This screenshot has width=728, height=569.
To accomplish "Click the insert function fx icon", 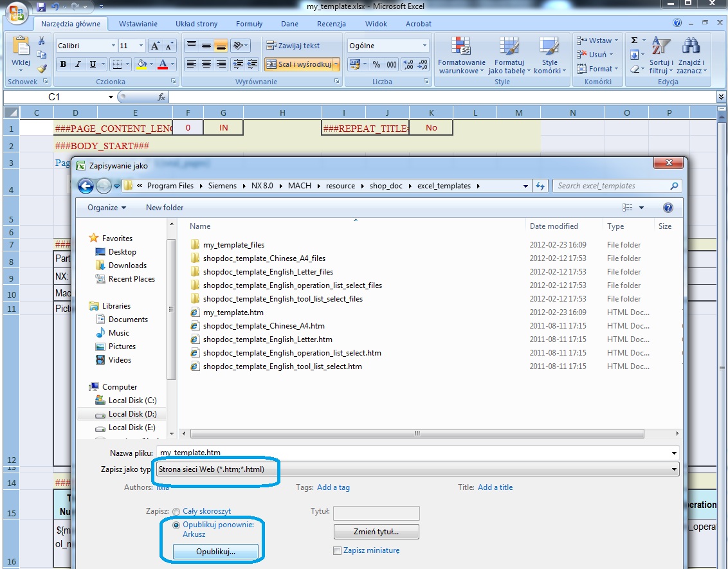I will point(161,96).
